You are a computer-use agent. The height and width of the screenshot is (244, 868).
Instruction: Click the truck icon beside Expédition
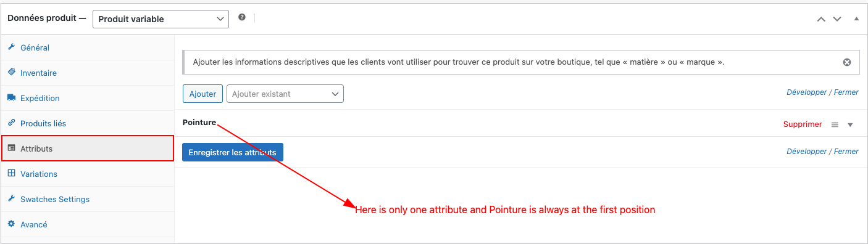(11, 97)
